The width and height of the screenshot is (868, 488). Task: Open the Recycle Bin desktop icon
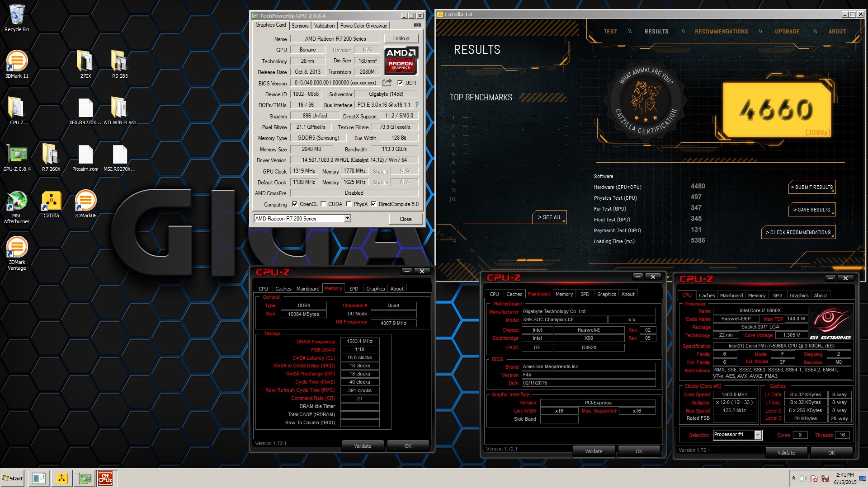pyautogui.click(x=17, y=18)
